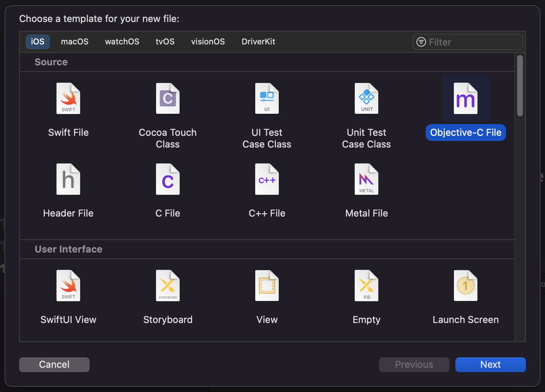Click the "Header File" label
545x392 pixels.
tap(68, 213)
